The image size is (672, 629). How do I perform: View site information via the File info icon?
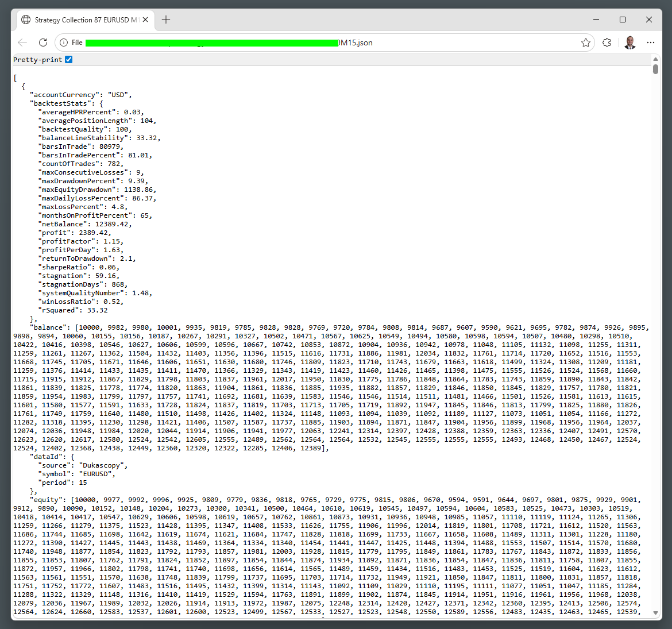click(x=64, y=43)
